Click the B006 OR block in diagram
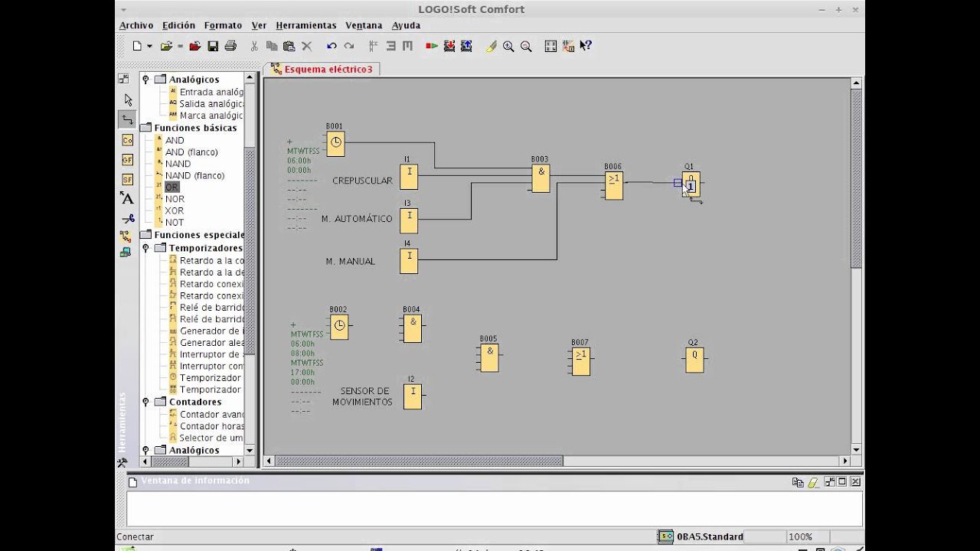 (613, 185)
